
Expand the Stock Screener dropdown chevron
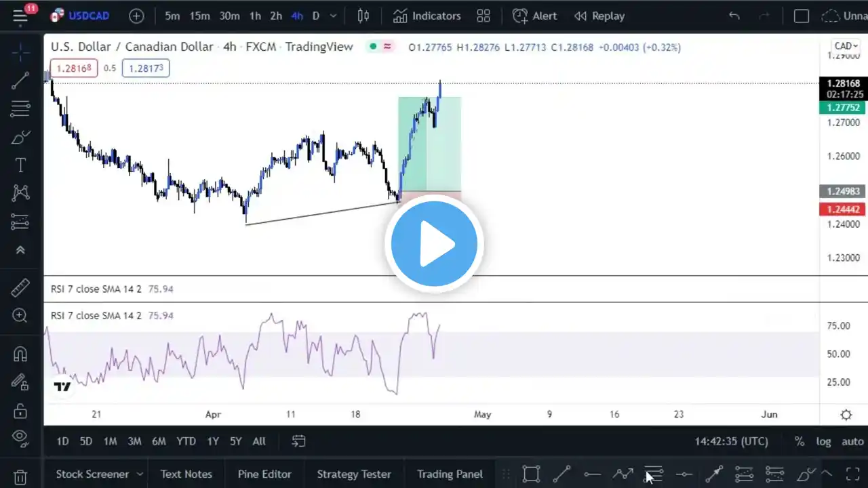[140, 474]
